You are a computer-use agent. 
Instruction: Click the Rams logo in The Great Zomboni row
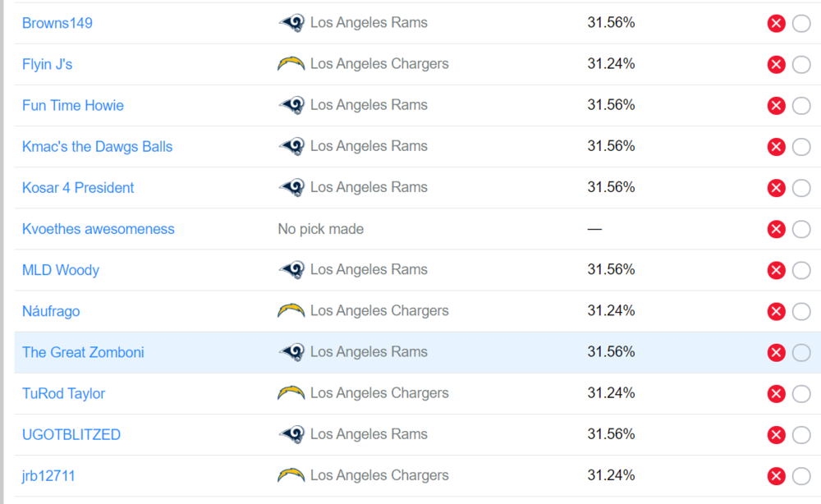click(x=291, y=352)
